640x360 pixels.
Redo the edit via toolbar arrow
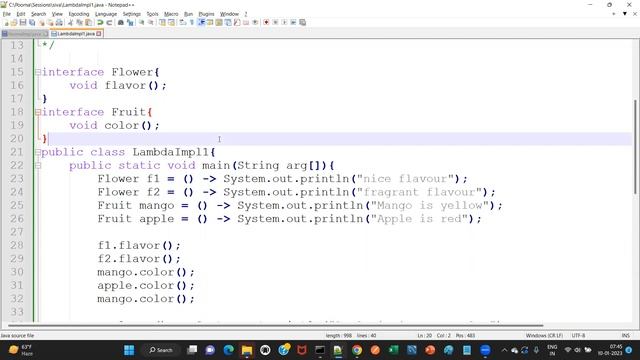pyautogui.click(x=109, y=22)
